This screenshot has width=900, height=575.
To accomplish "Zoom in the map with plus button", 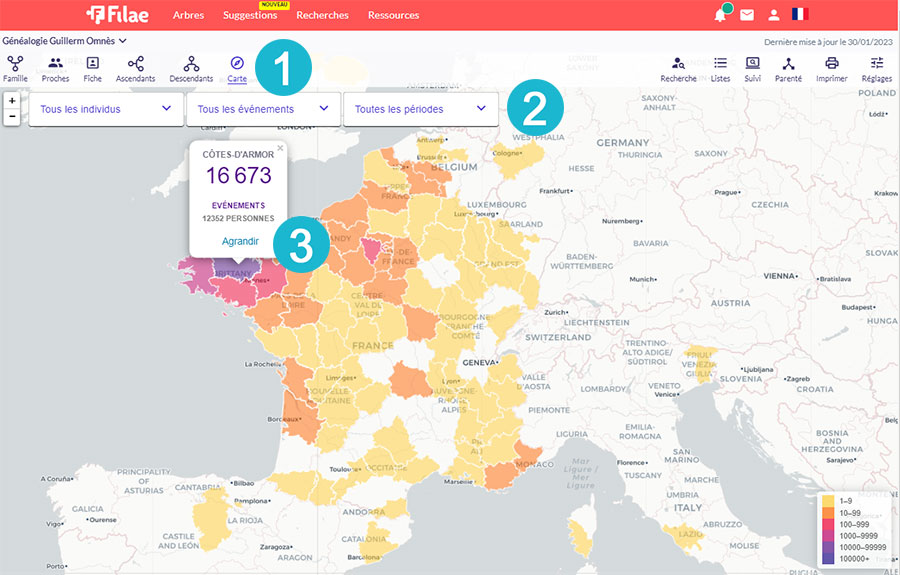I will click(11, 101).
